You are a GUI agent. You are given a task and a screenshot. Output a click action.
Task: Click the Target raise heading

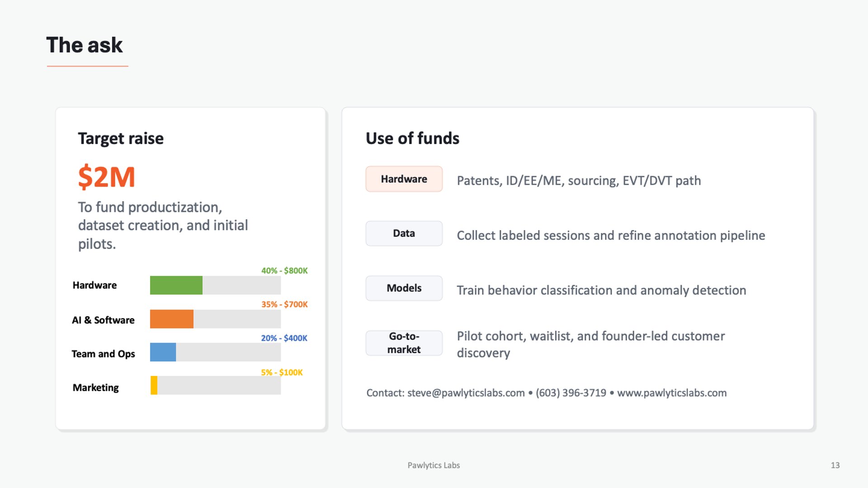coord(121,138)
